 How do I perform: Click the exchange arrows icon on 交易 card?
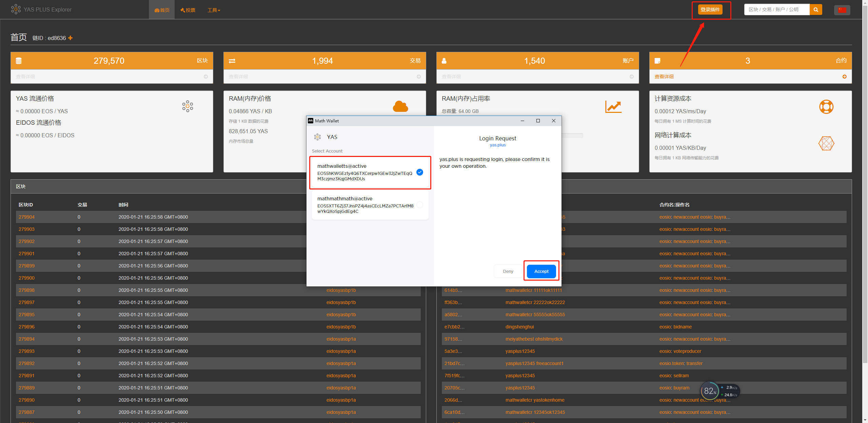click(x=232, y=61)
